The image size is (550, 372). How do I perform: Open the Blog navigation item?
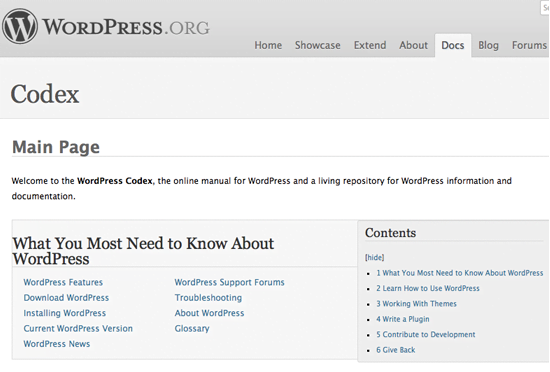point(488,45)
